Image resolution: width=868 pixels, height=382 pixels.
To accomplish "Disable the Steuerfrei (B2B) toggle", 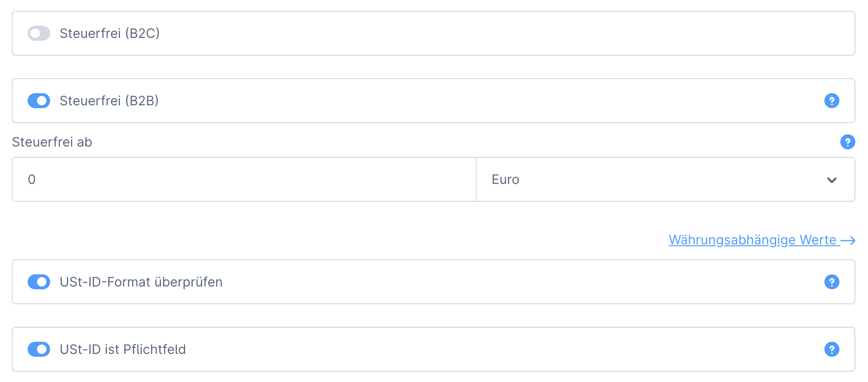I will tap(39, 101).
